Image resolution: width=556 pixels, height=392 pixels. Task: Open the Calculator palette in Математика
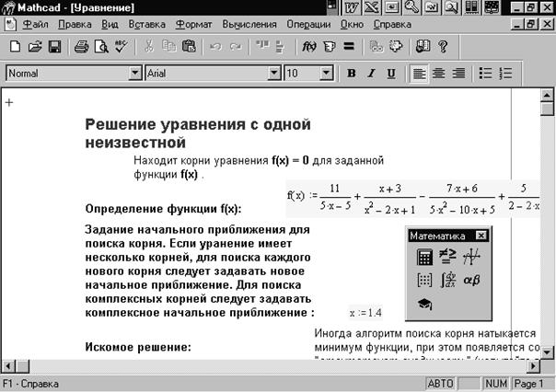(424, 259)
